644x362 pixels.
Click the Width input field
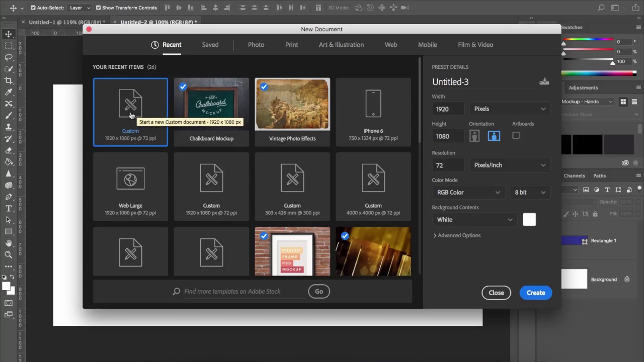click(448, 109)
